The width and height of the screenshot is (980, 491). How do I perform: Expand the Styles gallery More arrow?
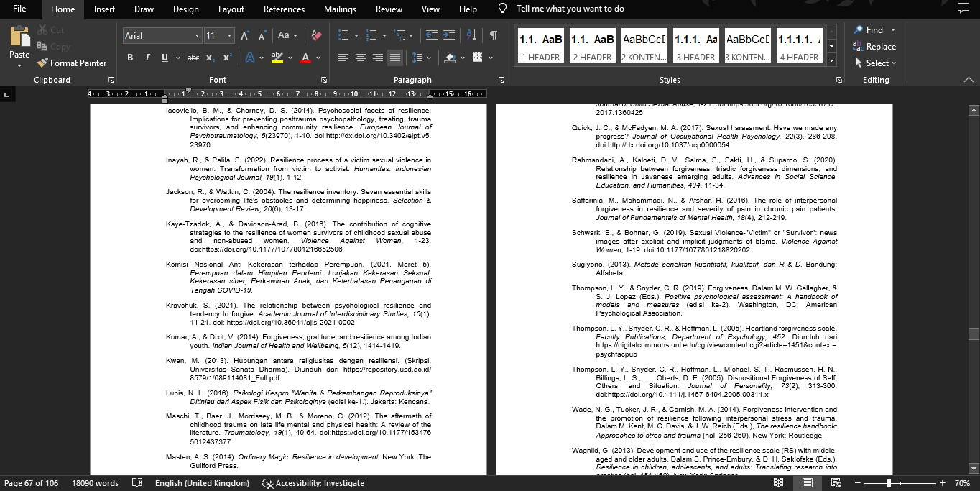click(x=832, y=60)
